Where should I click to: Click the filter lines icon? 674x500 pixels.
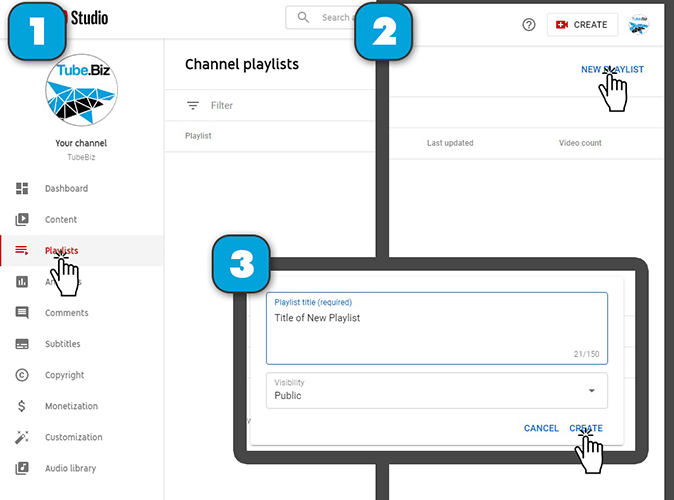[x=193, y=105]
